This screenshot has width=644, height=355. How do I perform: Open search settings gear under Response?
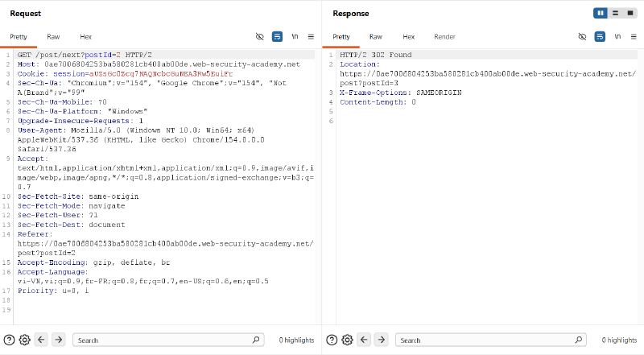[x=348, y=340]
